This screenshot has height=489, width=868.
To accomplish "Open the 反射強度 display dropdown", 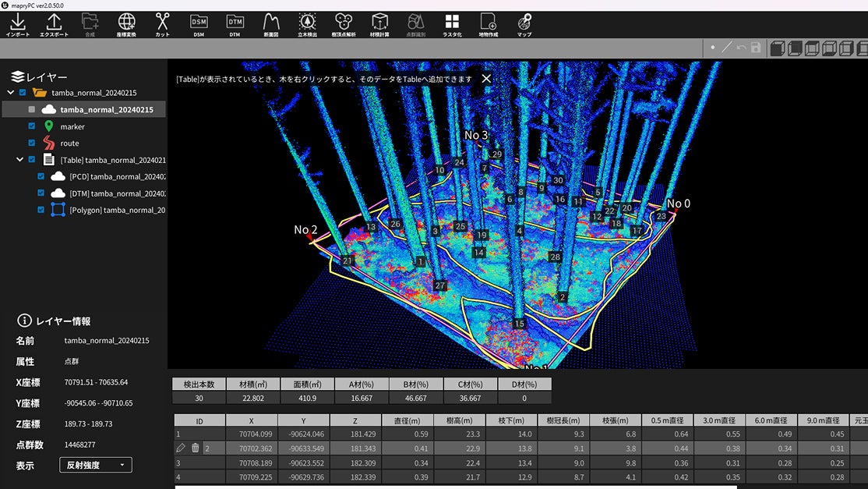I will [x=96, y=465].
